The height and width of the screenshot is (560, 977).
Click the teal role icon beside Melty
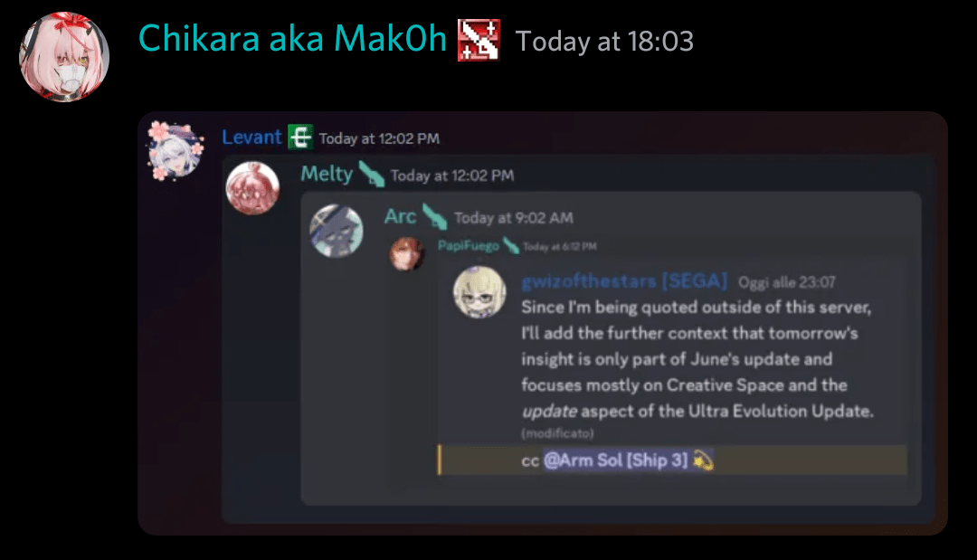[372, 174]
